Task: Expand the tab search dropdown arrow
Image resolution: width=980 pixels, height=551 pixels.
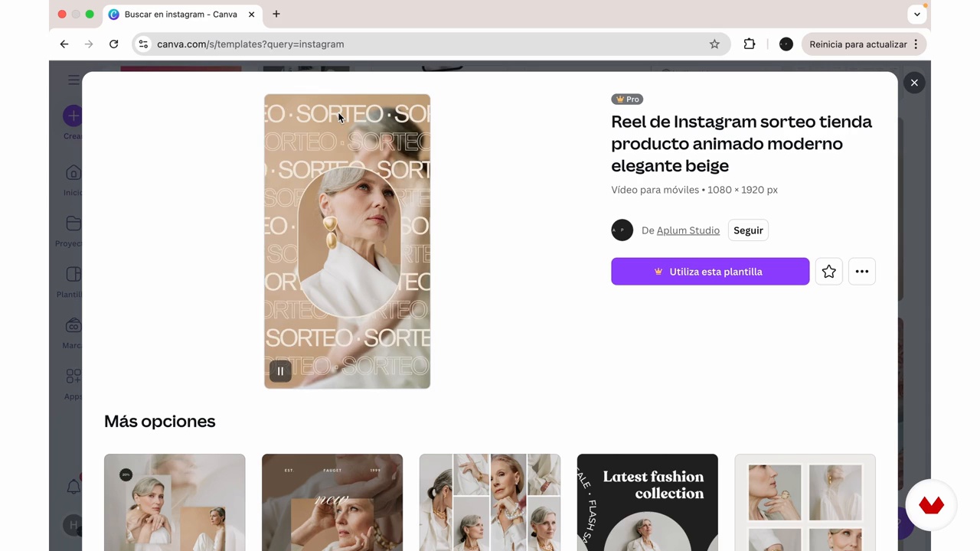Action: pos(917,15)
